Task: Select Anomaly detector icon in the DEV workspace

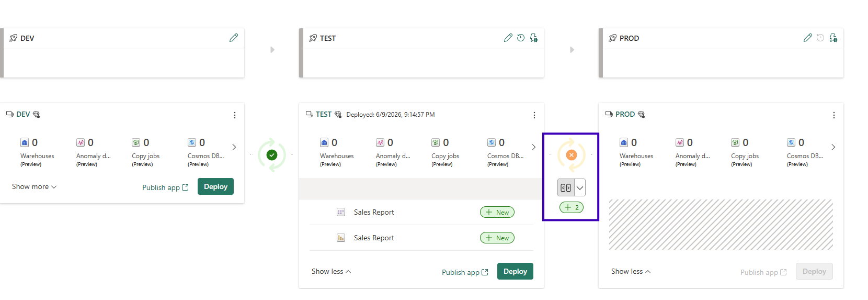Action: 81,142
